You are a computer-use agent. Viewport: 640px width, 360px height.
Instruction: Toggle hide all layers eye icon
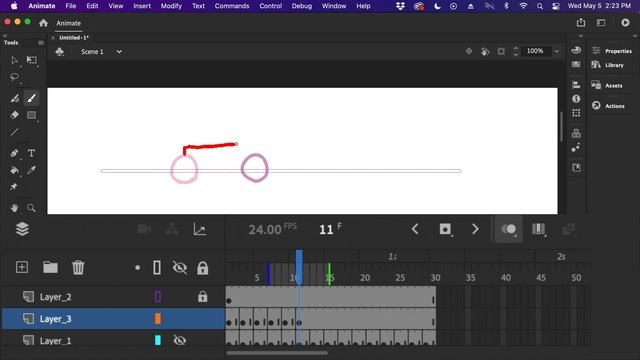[x=180, y=268]
